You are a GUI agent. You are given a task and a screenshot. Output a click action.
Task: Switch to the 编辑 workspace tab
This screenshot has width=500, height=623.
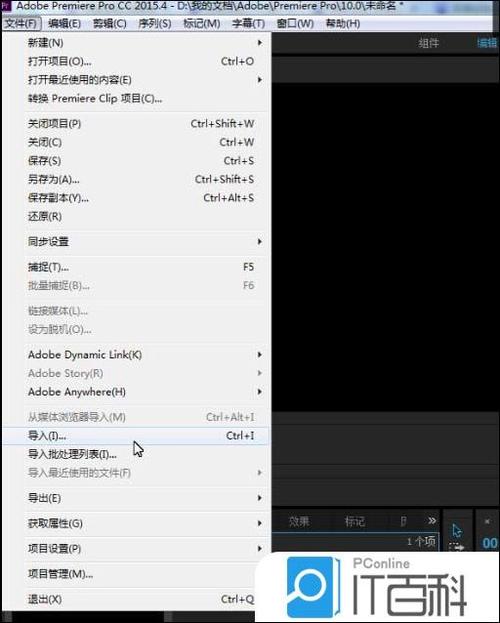click(487, 43)
